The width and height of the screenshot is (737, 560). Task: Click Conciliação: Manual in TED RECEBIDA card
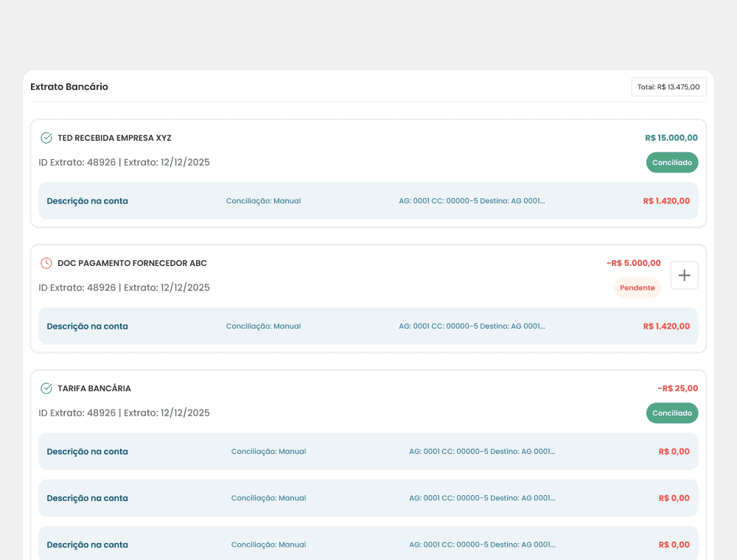263,201
